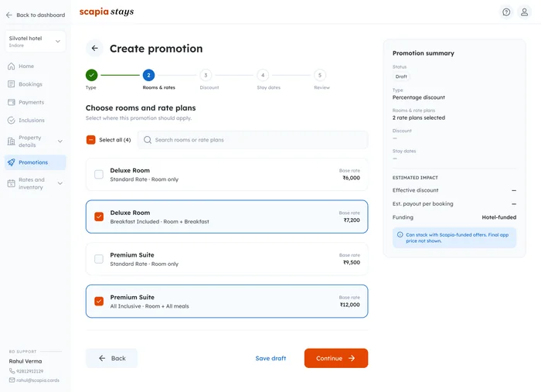This screenshot has width=541, height=392.
Task: Click the Home sidebar icon
Action: coord(12,66)
